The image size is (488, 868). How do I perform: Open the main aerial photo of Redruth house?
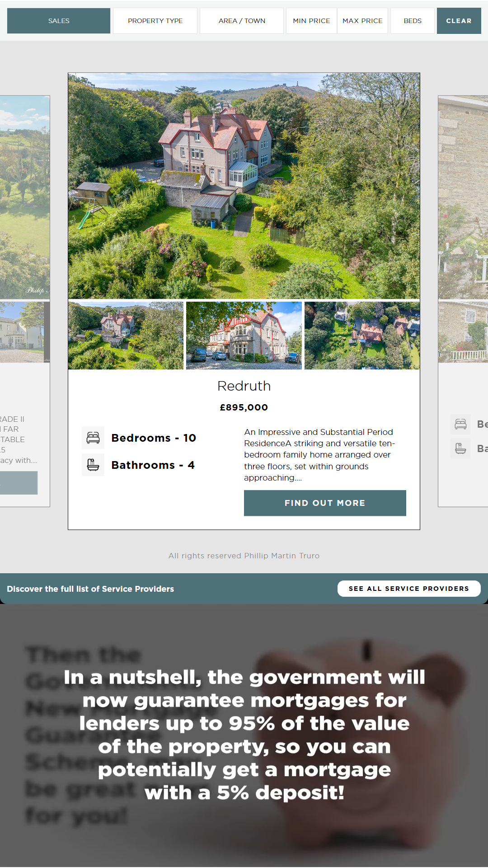tap(244, 186)
